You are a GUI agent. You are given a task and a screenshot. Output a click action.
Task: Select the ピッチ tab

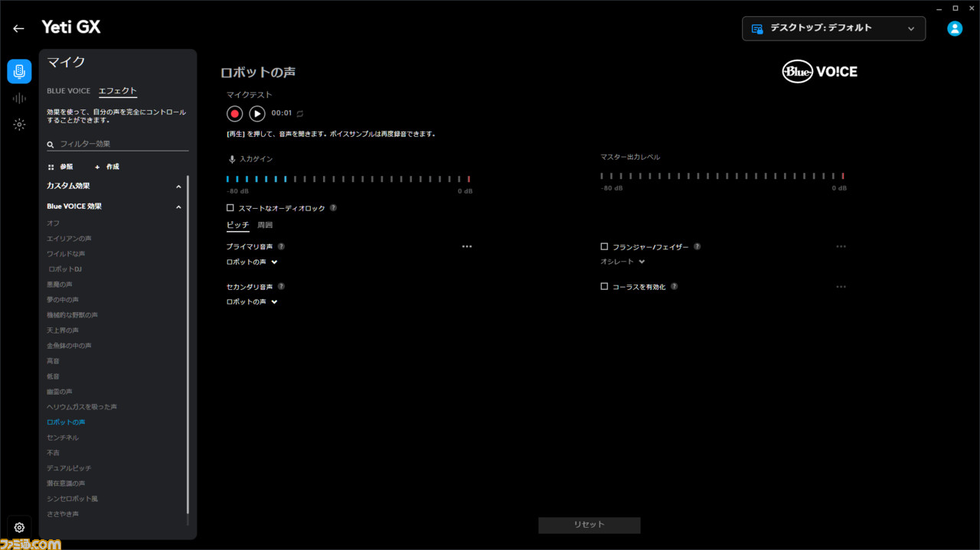[237, 225]
